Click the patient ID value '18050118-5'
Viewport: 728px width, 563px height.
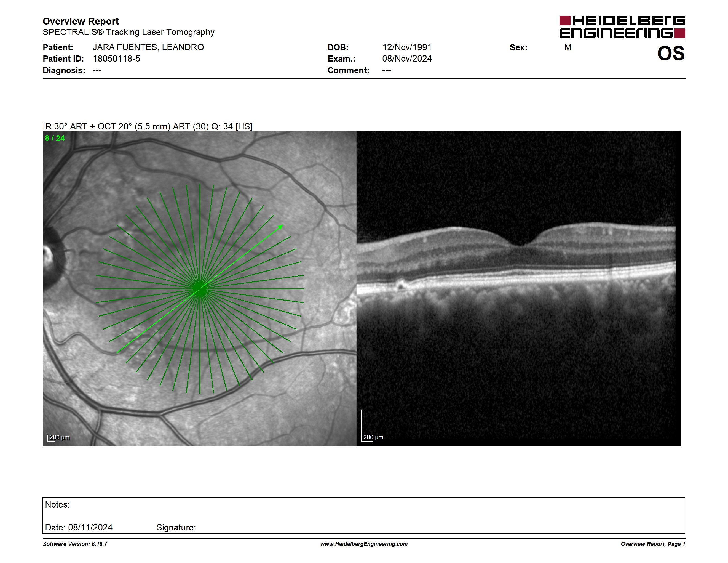116,59
